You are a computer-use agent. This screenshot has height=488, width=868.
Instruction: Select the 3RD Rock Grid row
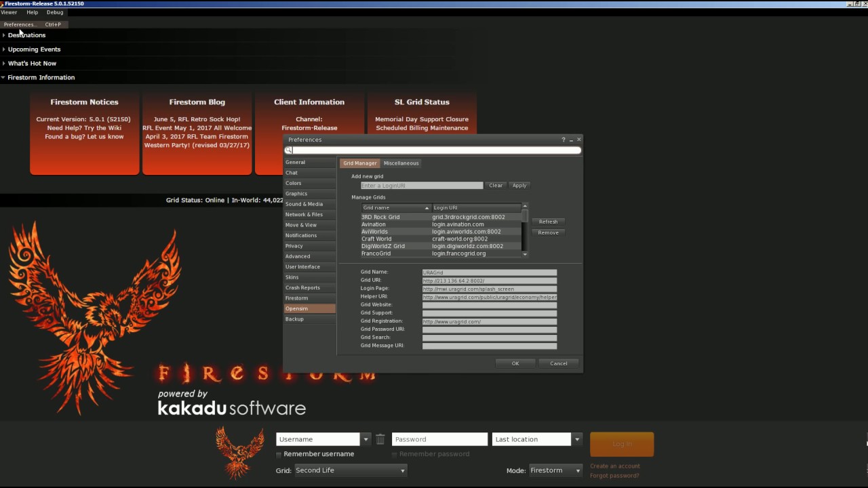[x=441, y=217]
